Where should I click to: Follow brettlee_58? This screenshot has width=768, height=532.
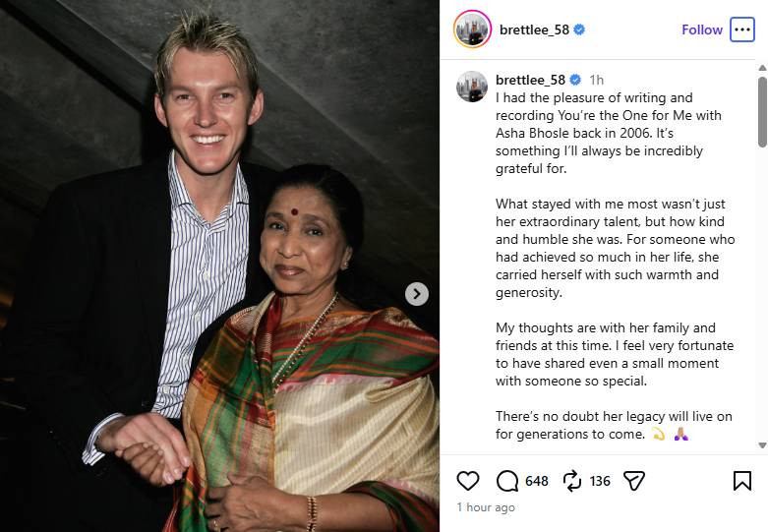(702, 30)
